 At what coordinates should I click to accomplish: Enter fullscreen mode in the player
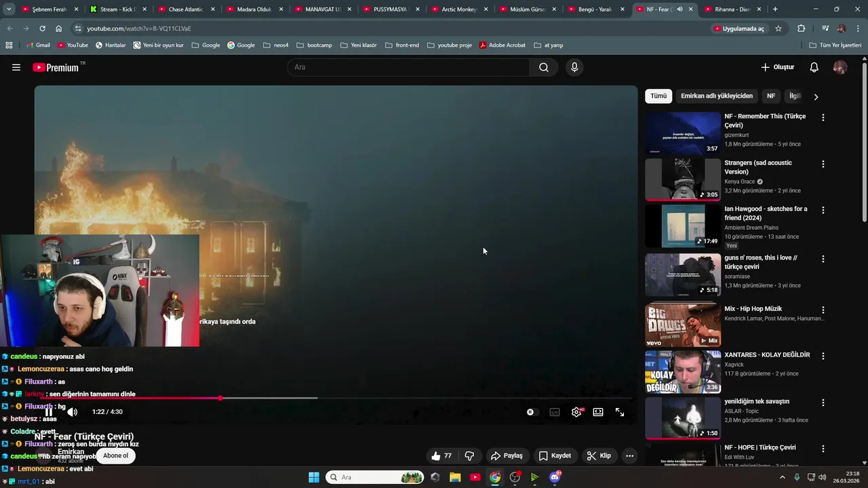point(620,412)
